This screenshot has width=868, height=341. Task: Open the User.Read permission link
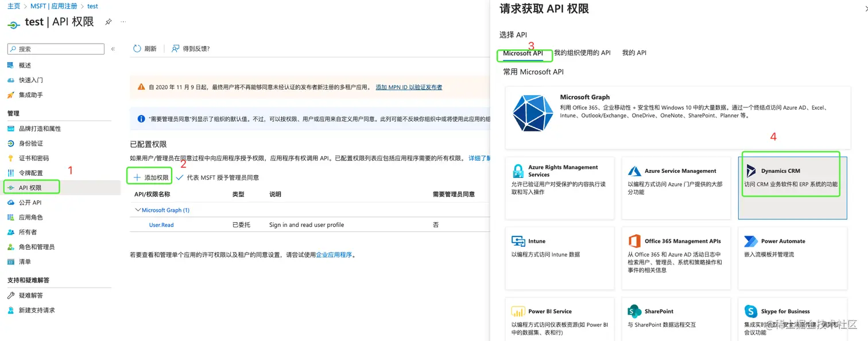161,225
